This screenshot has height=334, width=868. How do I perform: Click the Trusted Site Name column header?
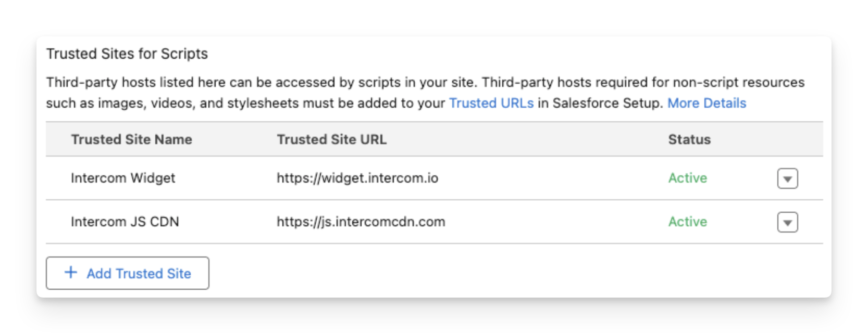coord(131,139)
